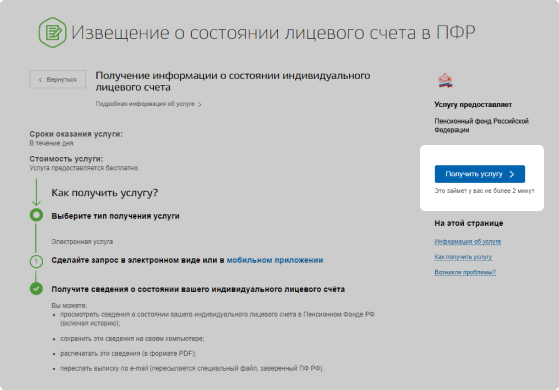Click the Услугу предоставляет heading
This screenshot has height=390, width=559.
click(x=473, y=104)
